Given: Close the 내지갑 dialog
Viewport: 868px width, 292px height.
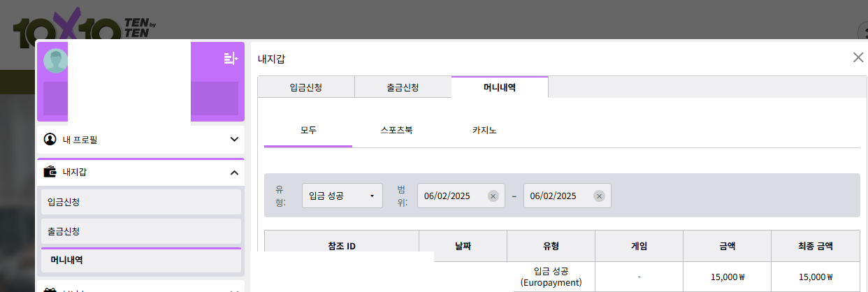Looking at the screenshot, I should click(x=858, y=57).
